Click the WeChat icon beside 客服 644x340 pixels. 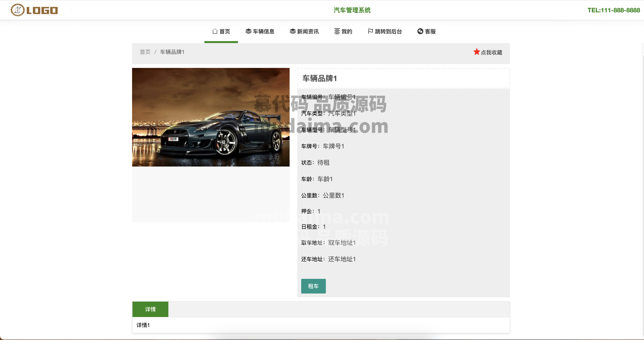point(420,31)
